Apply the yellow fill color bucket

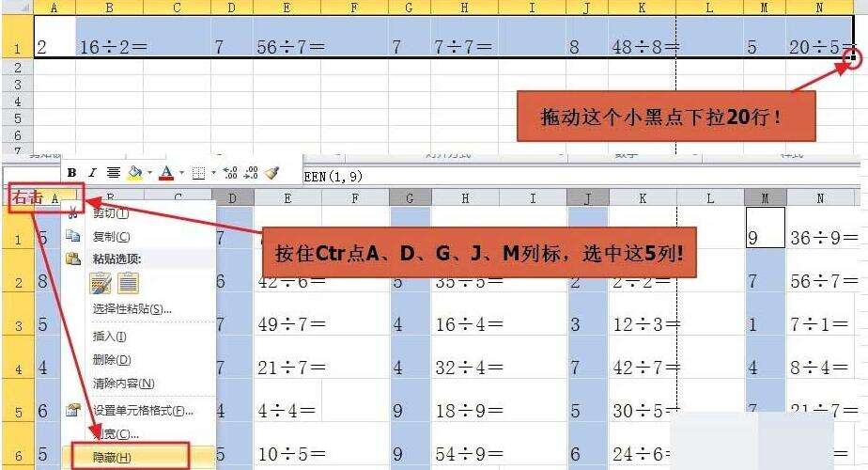pos(134,173)
